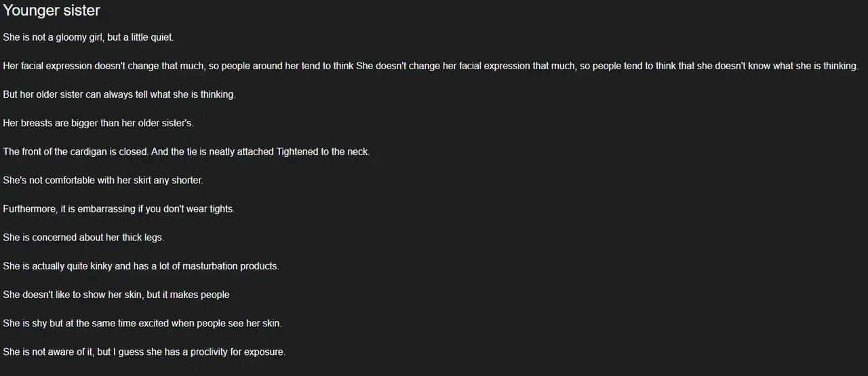Click the line starting "Furthermore"
Image resolution: width=868 pixels, height=376 pixels.
click(x=119, y=209)
